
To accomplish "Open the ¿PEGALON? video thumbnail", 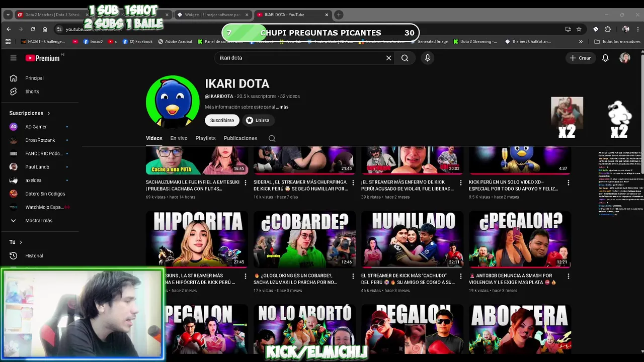I will pyautogui.click(x=520, y=239).
